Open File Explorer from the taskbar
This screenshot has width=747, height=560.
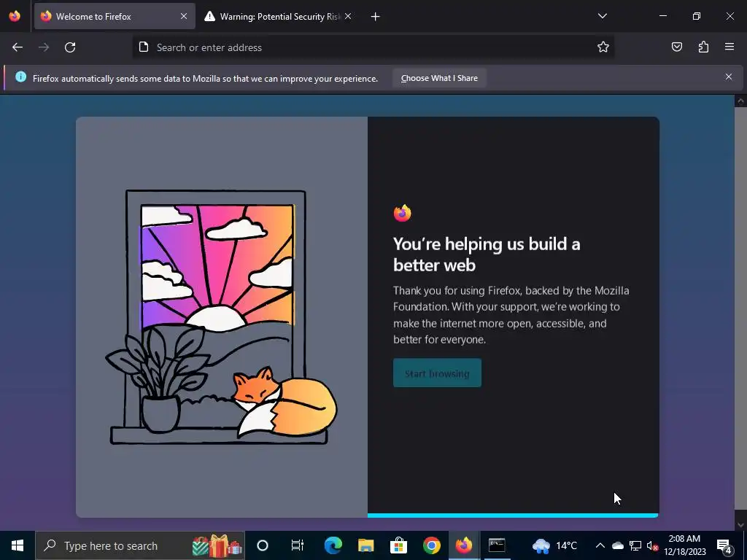(x=366, y=545)
